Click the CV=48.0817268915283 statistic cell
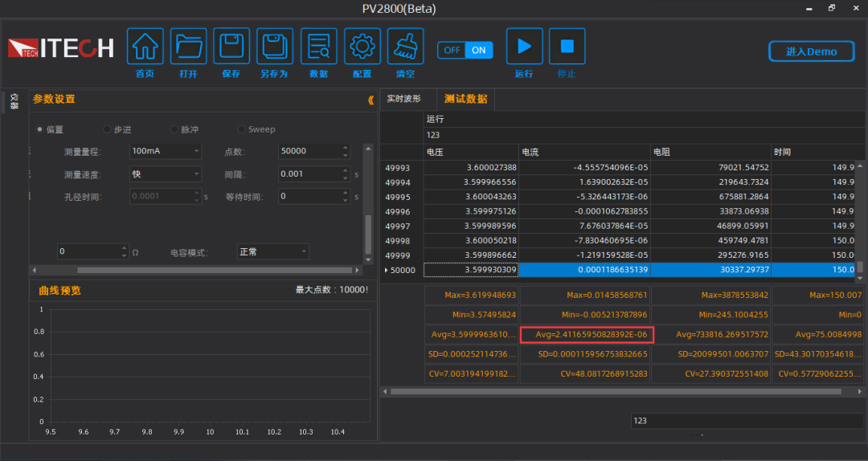 pyautogui.click(x=584, y=373)
